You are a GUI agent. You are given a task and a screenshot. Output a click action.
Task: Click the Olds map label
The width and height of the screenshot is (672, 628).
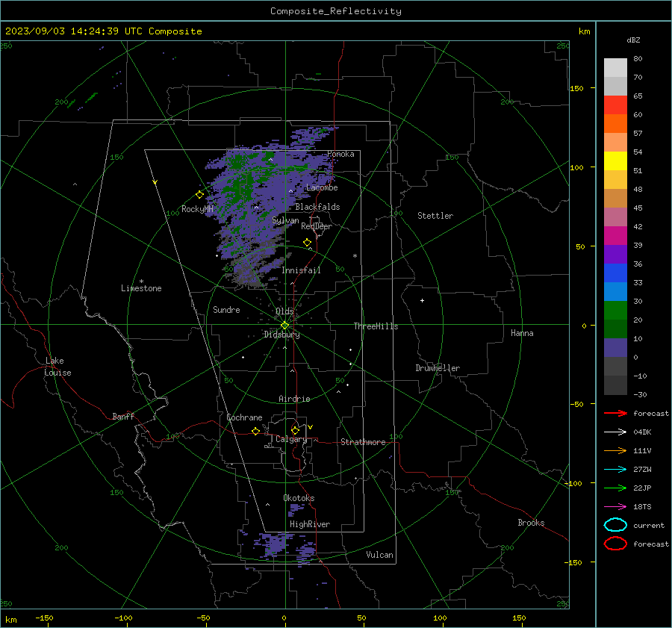(284, 311)
